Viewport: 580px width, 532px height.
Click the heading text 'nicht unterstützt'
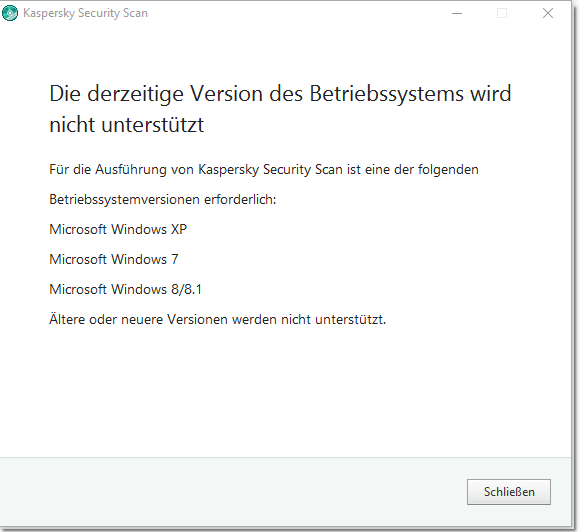click(127, 124)
